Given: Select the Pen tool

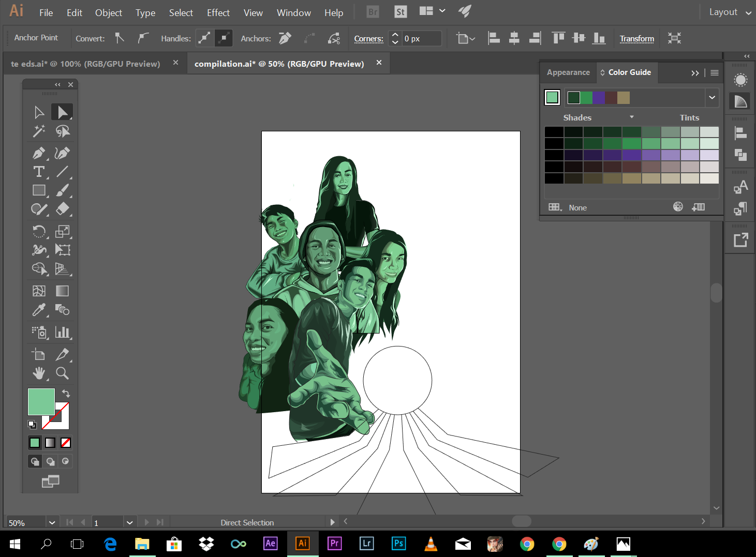Looking at the screenshot, I should pos(39,153).
